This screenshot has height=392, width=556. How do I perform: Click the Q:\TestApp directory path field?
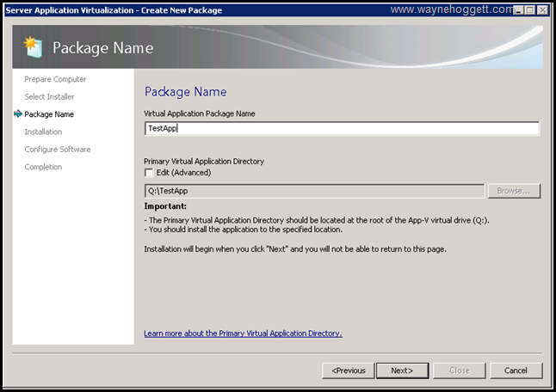[314, 191]
